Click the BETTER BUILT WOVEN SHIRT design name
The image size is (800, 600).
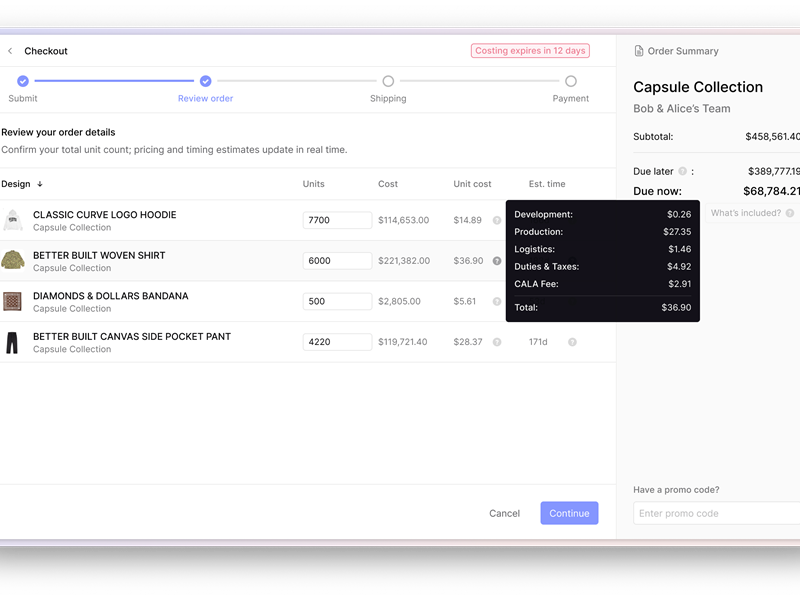(99, 256)
